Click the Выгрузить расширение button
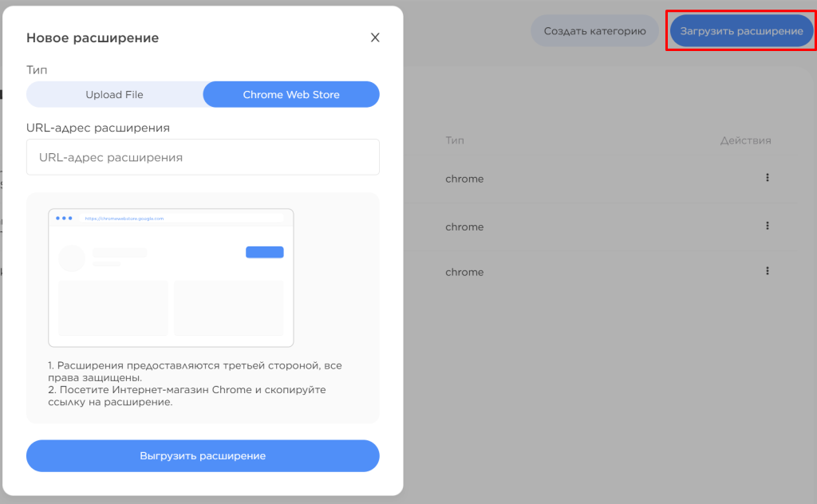 coord(203,455)
